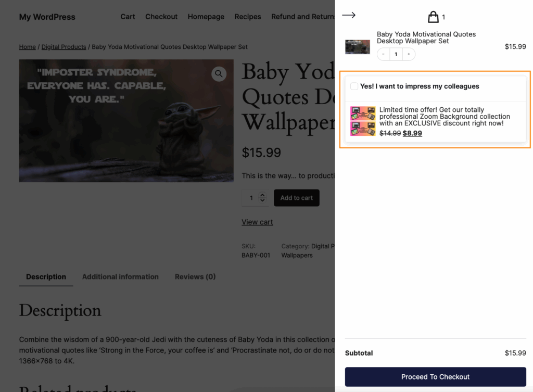This screenshot has height=392, width=533.
Task: Follow the Digital Products breadcrumb link
Action: pyautogui.click(x=64, y=47)
